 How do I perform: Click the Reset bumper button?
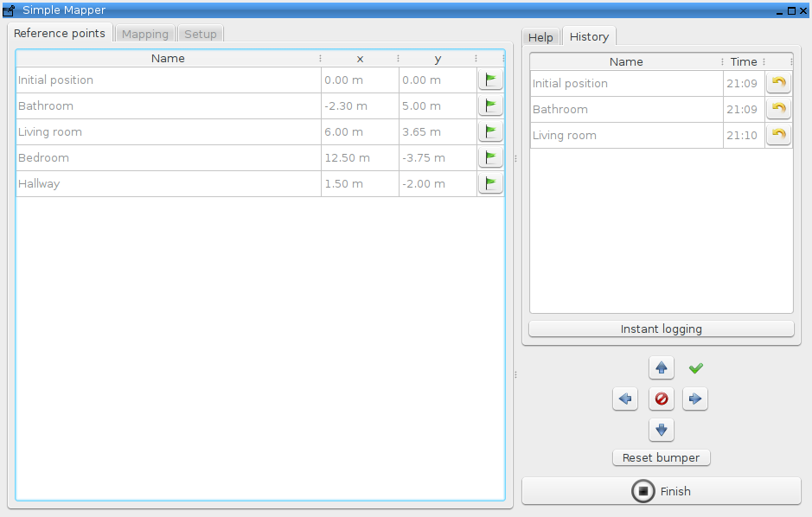click(661, 457)
